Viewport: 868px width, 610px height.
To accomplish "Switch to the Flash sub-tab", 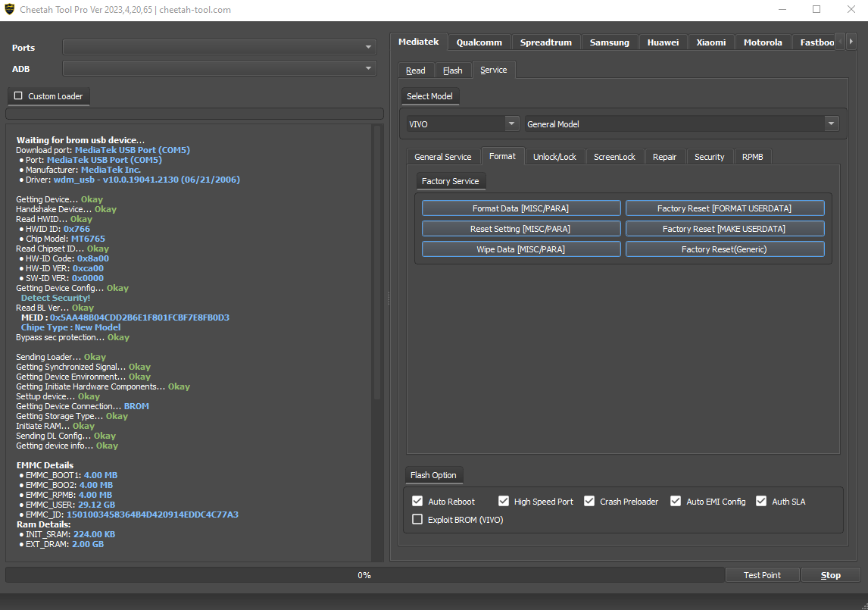I will (452, 70).
